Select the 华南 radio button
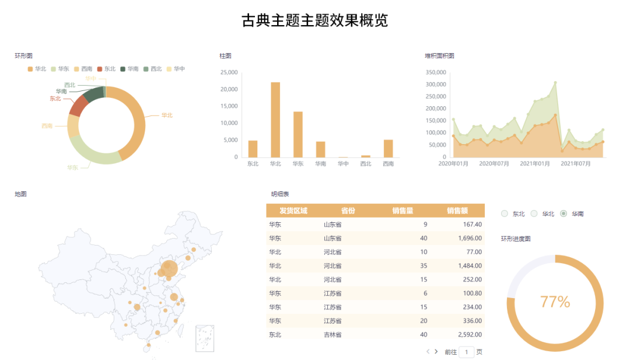The width and height of the screenshot is (630, 364). tap(563, 213)
